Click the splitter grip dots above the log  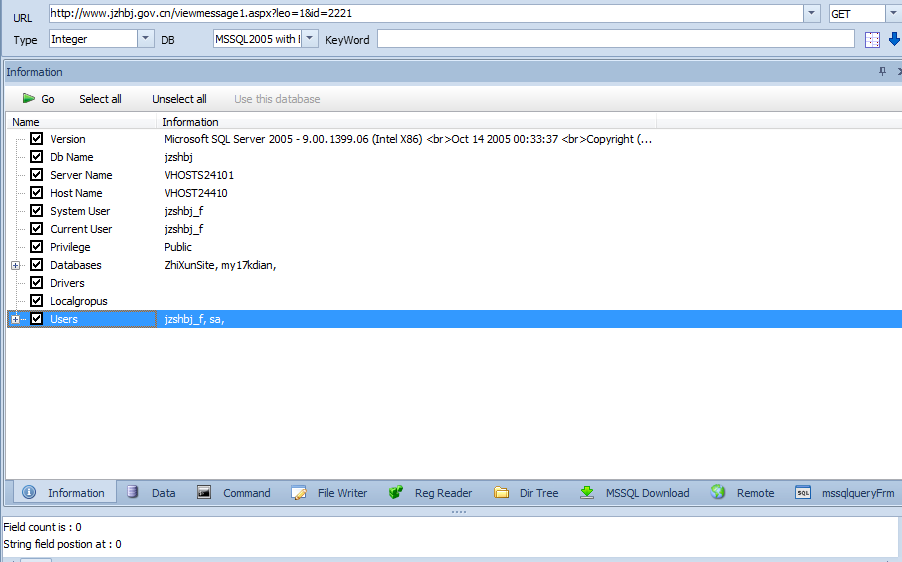point(458,511)
